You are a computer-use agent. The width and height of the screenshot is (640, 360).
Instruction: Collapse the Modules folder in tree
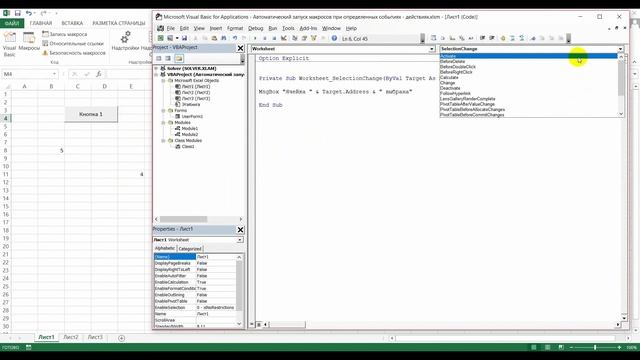[164, 122]
